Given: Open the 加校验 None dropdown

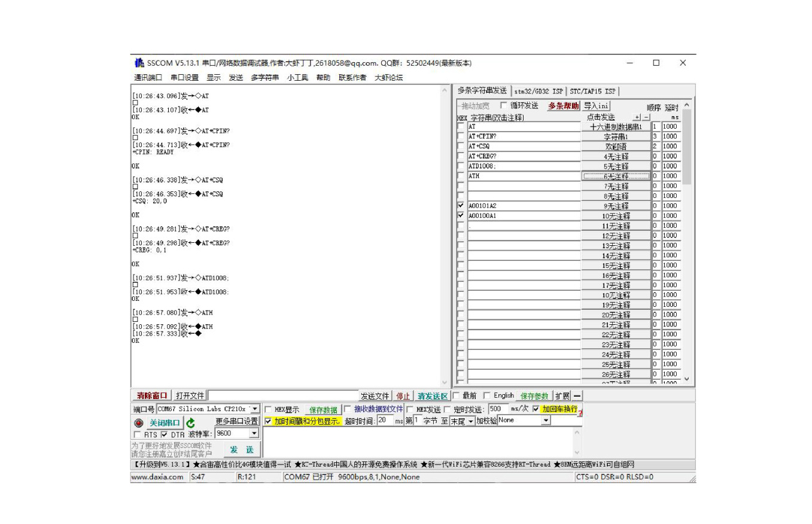Looking at the screenshot, I should (545, 421).
